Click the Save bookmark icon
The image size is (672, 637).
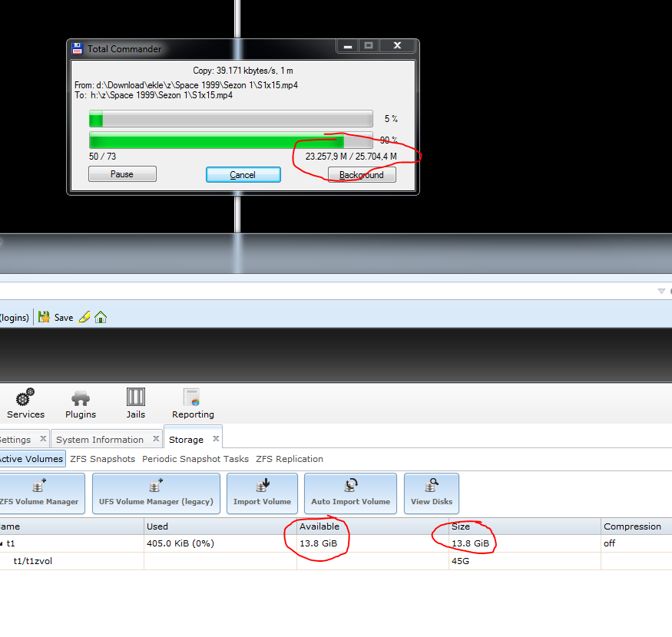44,317
